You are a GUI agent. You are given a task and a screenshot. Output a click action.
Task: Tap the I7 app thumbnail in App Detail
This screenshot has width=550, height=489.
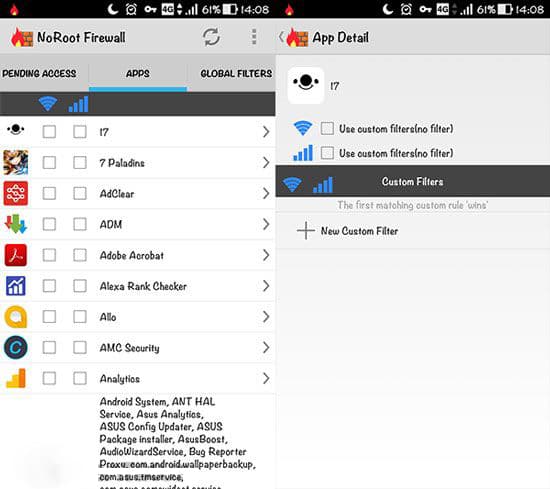[306, 85]
